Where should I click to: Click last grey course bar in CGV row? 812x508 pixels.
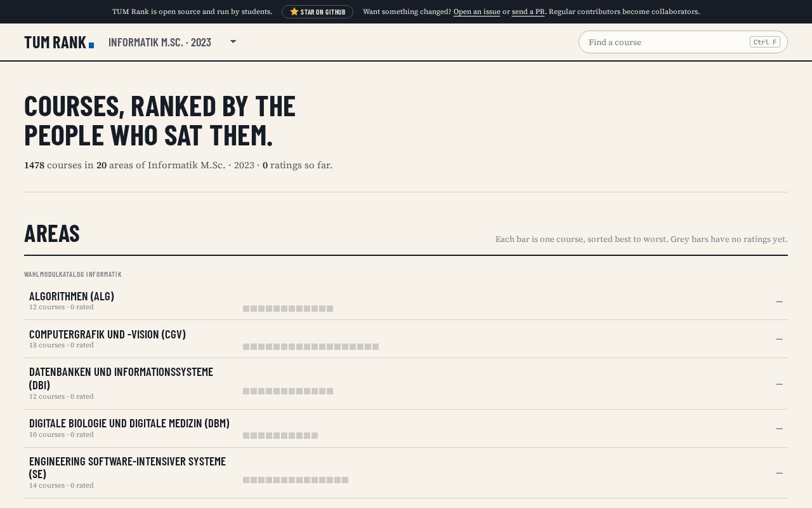coord(376,347)
